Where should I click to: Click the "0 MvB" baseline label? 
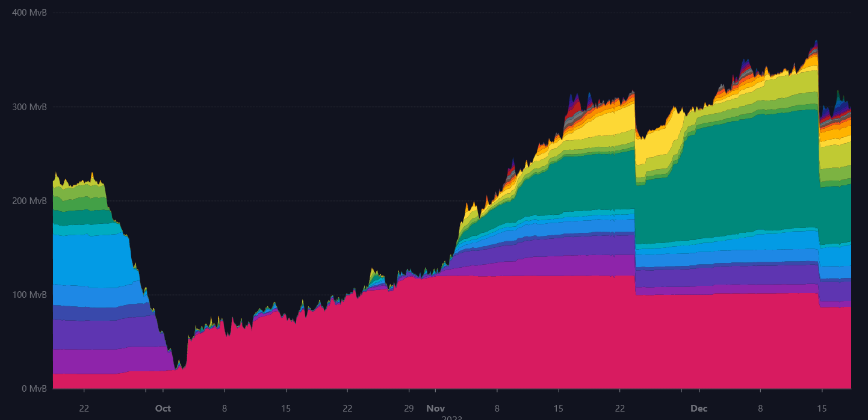[x=33, y=389]
